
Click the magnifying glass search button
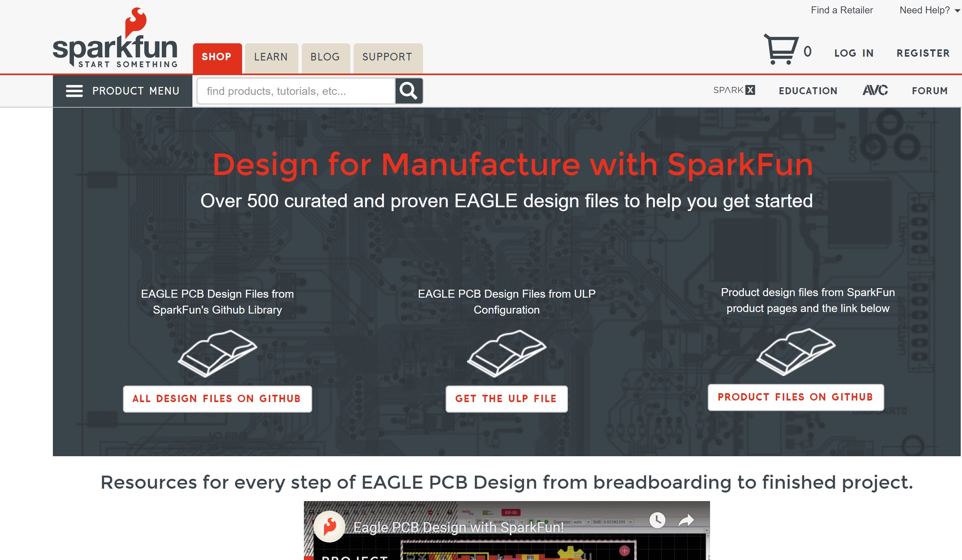409,91
